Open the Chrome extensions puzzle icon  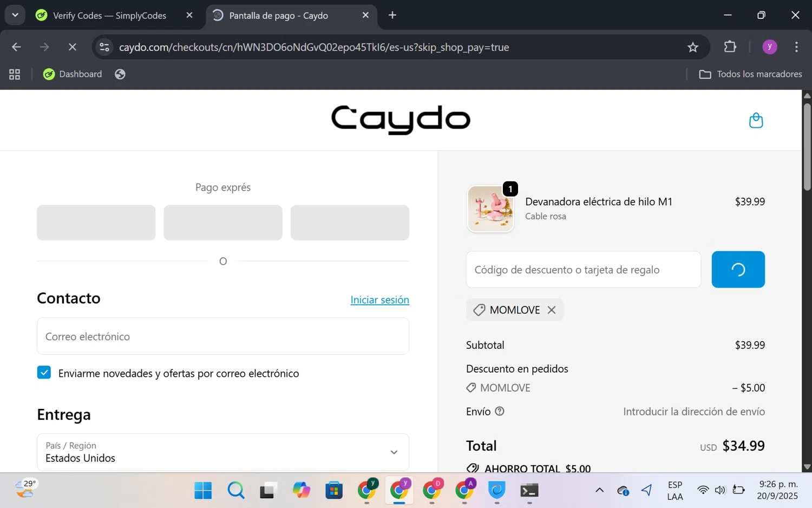[730, 47]
